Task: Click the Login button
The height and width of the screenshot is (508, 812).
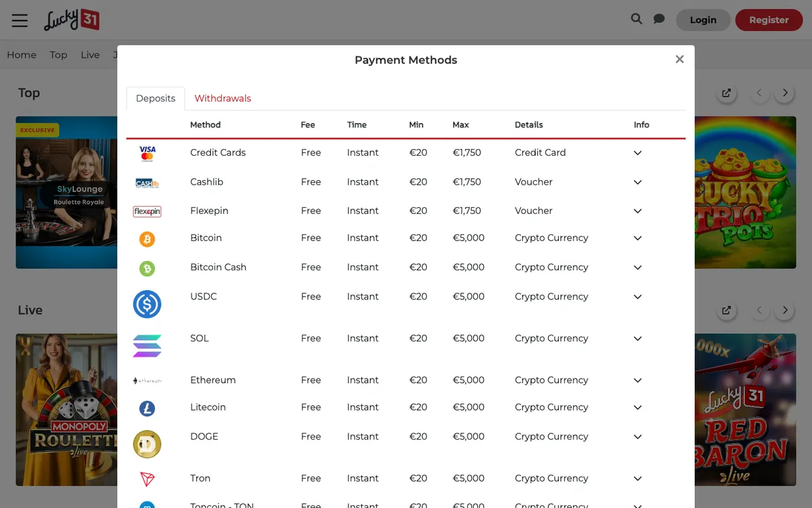Action: tap(703, 20)
